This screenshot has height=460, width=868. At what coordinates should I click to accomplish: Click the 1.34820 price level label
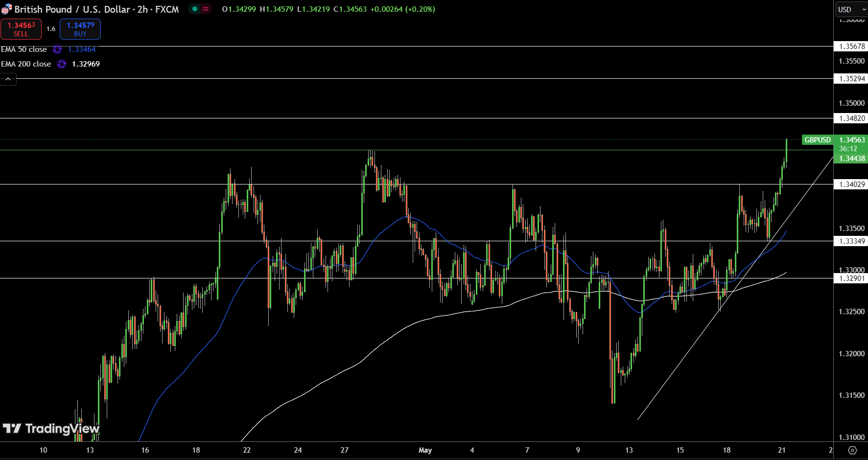click(x=852, y=118)
